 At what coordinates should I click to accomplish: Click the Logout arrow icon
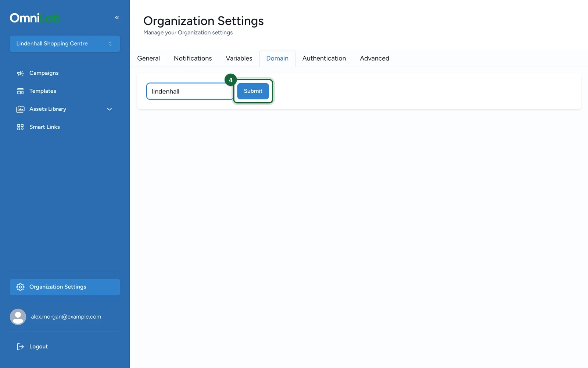(20, 347)
